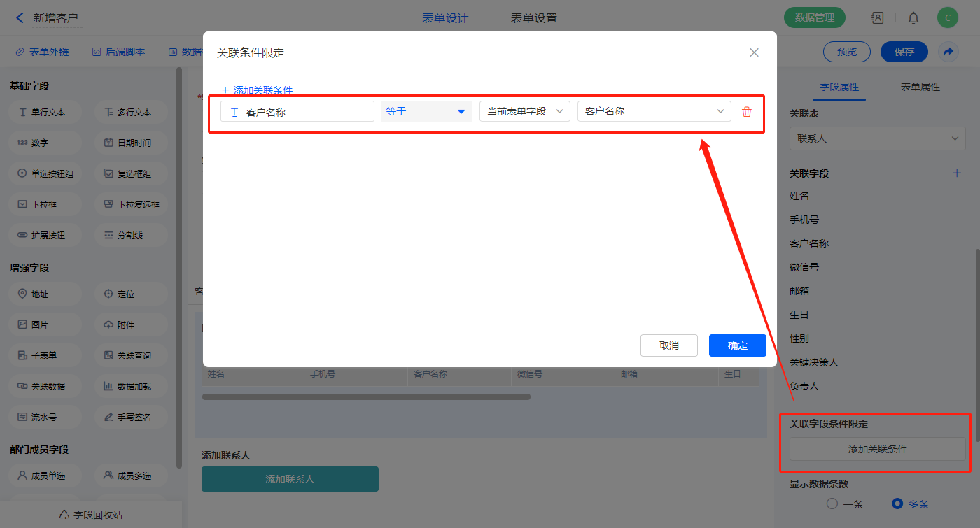Image resolution: width=980 pixels, height=528 pixels.
Task: Expand the 当前表单字段 dropdown
Action: point(524,111)
